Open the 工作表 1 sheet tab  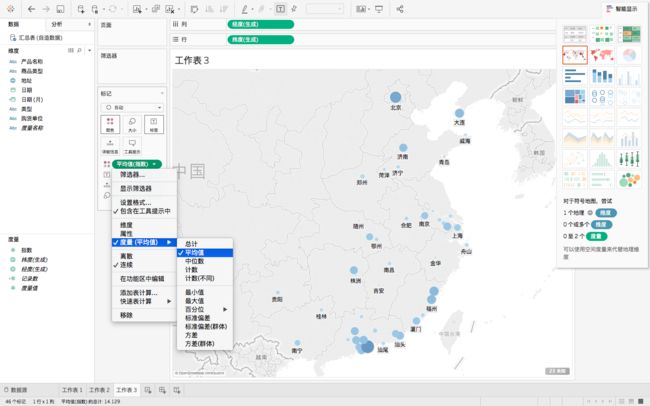72,390
